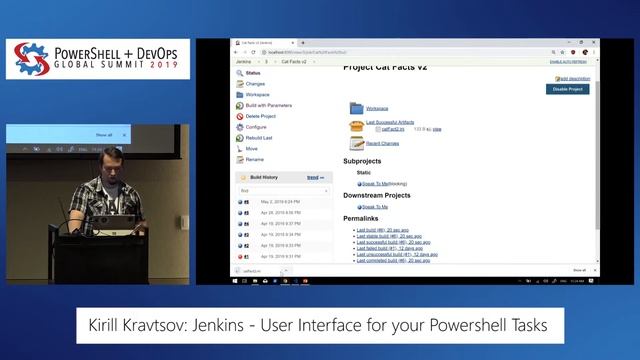Click the Build with Parameters clock icon
Viewport: 640px width, 360px height.
click(240, 105)
